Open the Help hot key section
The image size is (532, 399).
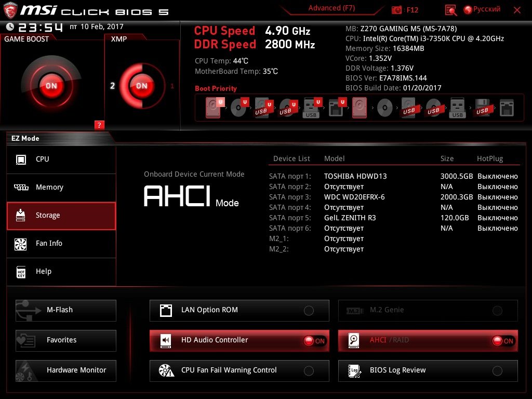[61, 272]
